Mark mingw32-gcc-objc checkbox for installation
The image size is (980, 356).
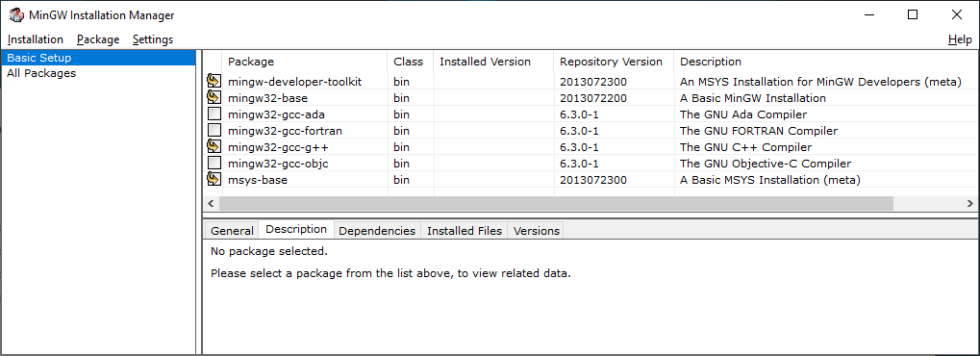214,163
